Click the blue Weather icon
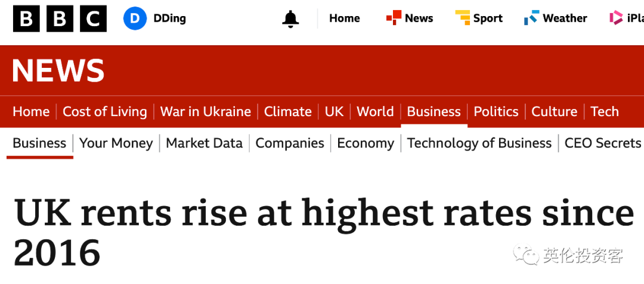 click(x=531, y=18)
